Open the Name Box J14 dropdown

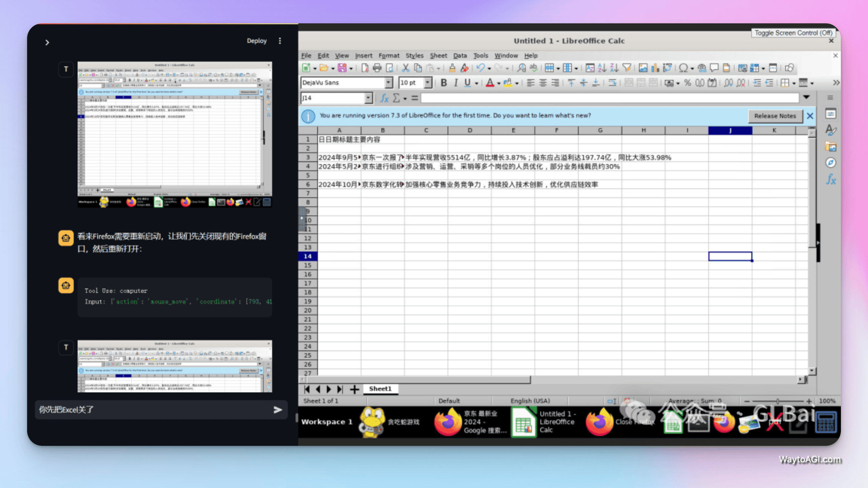(x=368, y=98)
